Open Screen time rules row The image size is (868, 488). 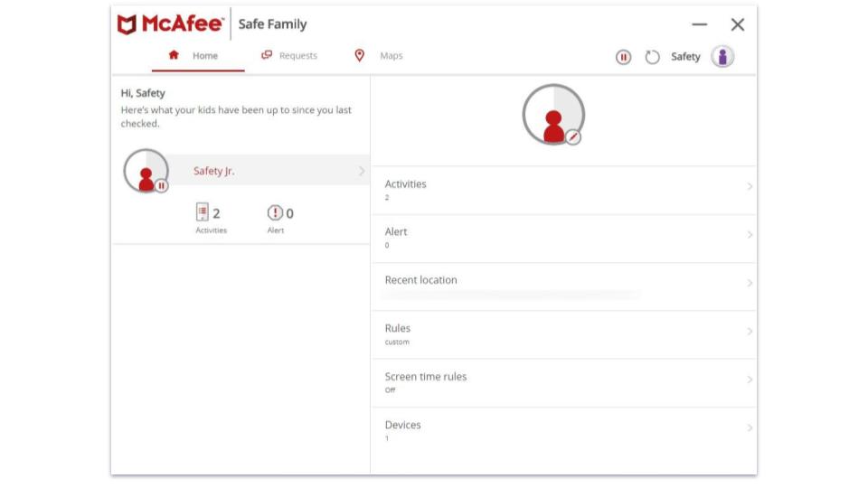point(564,383)
